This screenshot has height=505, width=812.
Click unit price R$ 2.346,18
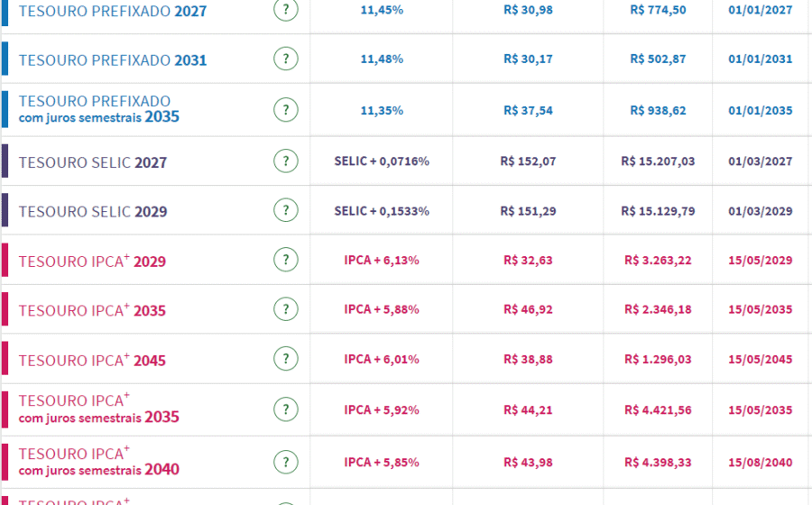pyautogui.click(x=658, y=309)
